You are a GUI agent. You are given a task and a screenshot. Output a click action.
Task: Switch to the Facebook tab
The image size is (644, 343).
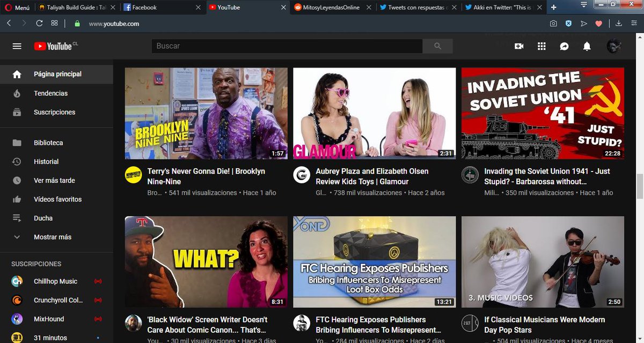pos(163,8)
